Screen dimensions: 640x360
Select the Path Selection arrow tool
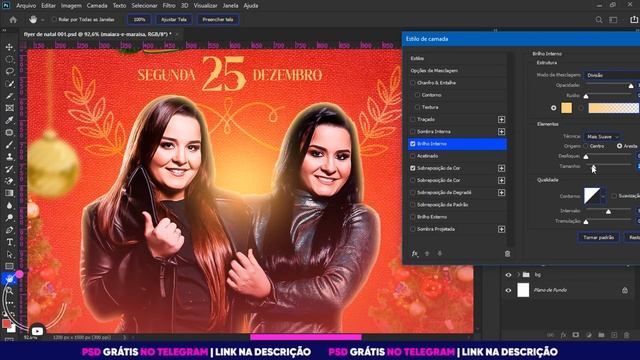pyautogui.click(x=9, y=254)
